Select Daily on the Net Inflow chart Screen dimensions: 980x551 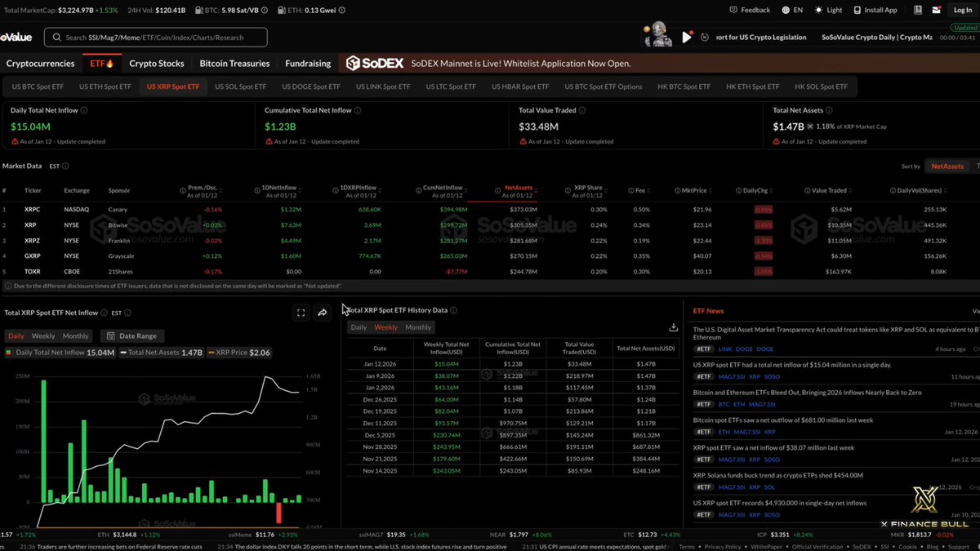[x=16, y=335]
